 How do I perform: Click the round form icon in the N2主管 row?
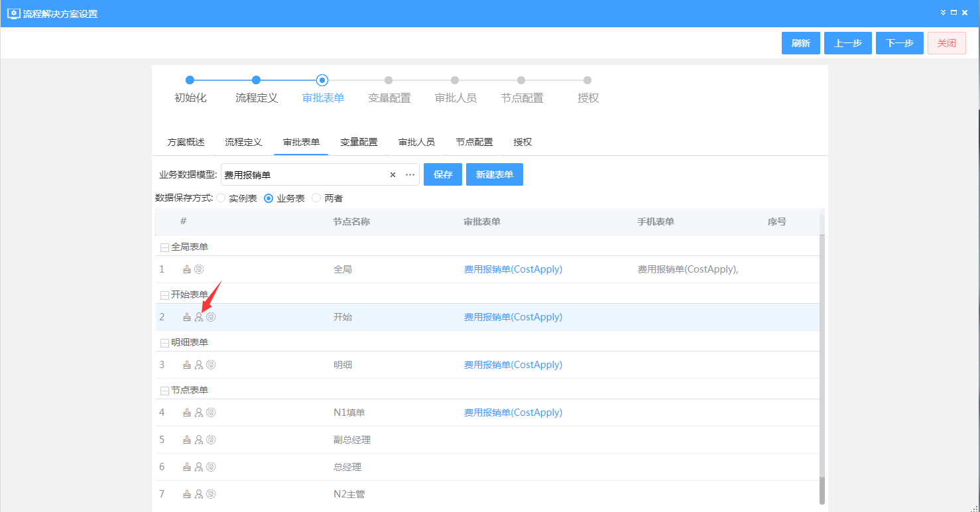coord(211,494)
